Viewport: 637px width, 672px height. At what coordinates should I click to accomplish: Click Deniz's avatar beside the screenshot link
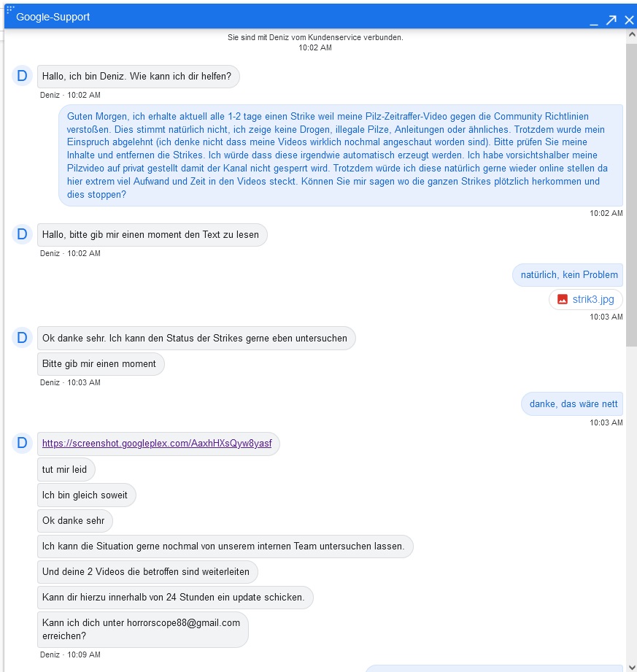(x=22, y=443)
